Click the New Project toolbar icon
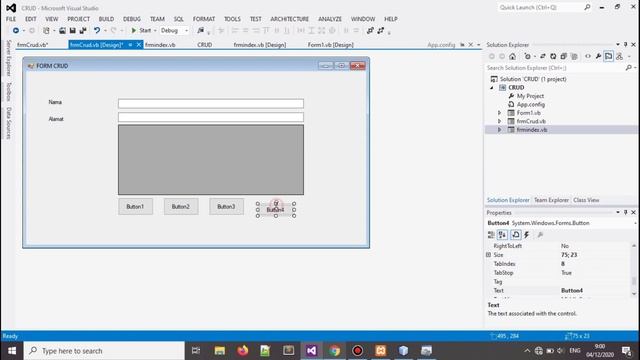 [x=46, y=31]
